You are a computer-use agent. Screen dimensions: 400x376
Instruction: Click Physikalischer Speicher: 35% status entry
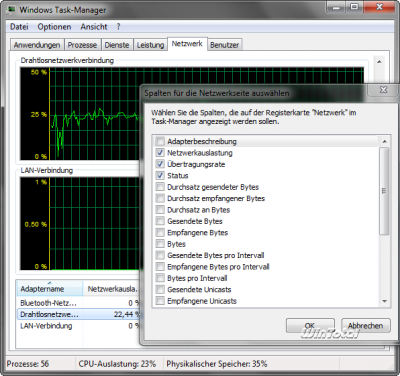[217, 364]
